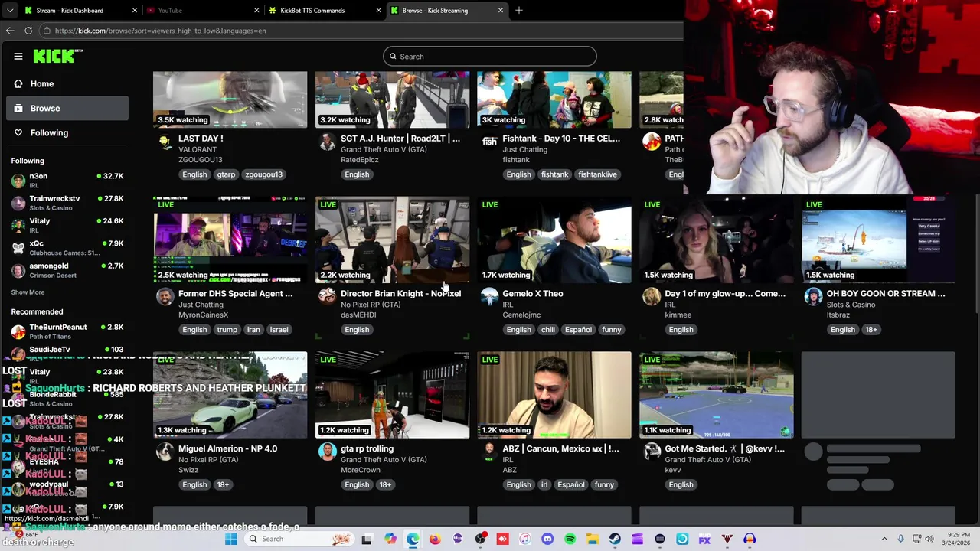980x551 pixels.
Task: Open the 'Former DHS Special Agent' stream title
Action: [x=235, y=294]
